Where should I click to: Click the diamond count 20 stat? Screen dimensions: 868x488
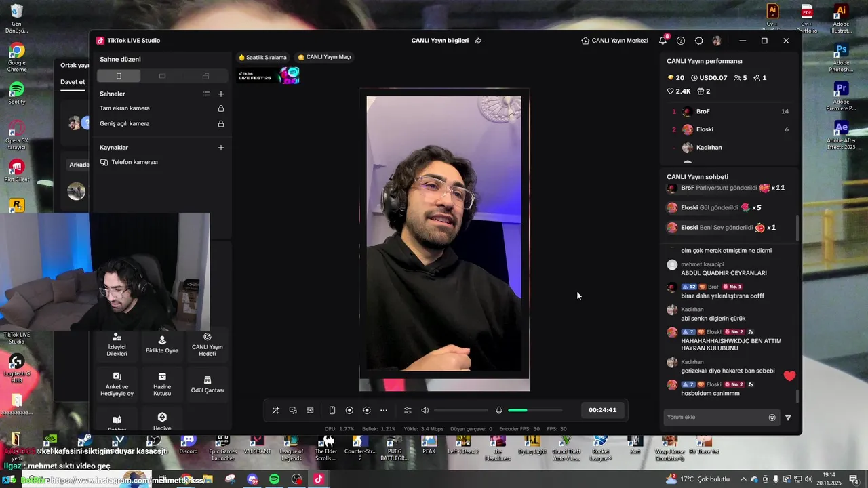point(675,78)
